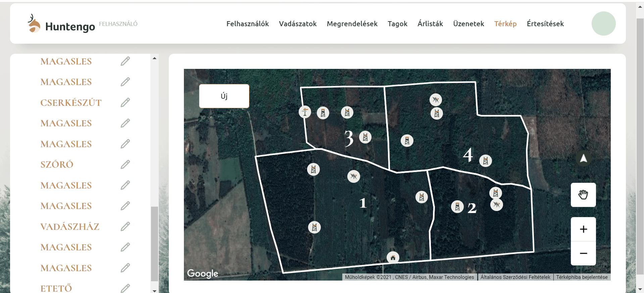The width and height of the screenshot is (644, 293).
Task: Zoom out the map with minus button
Action: coord(583,253)
